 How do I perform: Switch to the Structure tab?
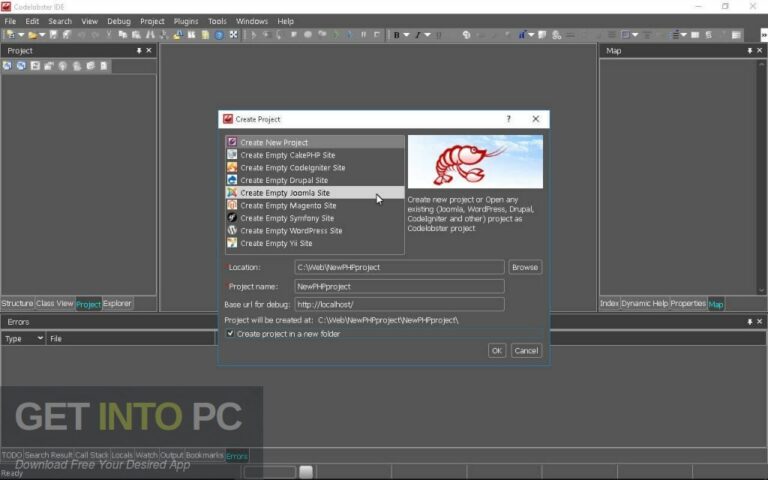(x=17, y=304)
